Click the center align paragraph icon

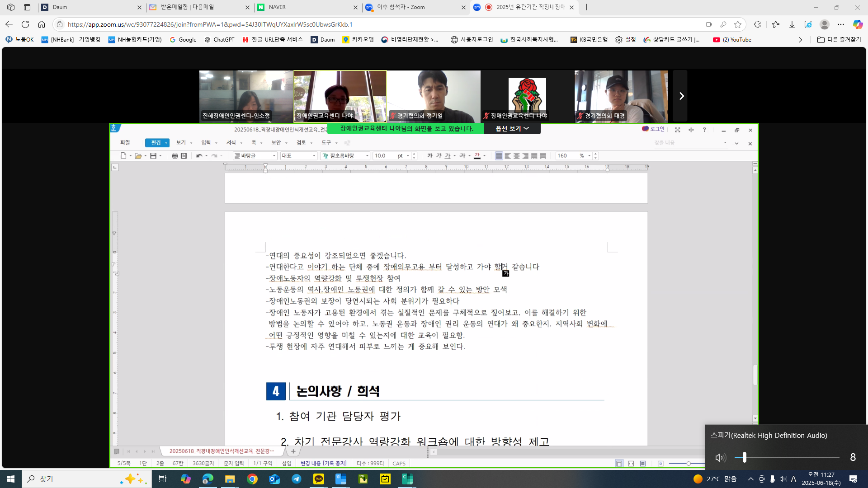click(x=516, y=156)
